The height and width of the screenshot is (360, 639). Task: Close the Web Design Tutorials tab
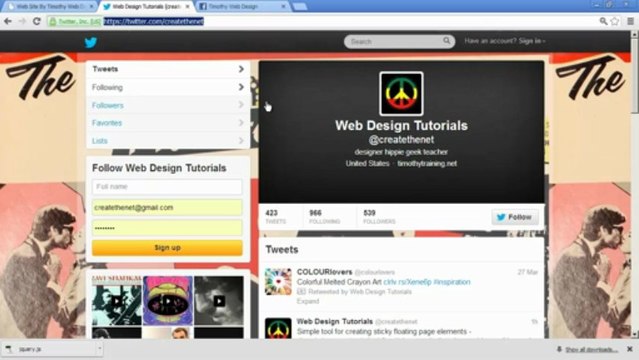pos(187,7)
